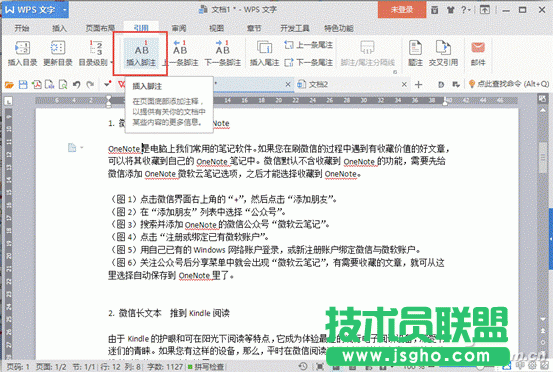Image resolution: width=553 pixels, height=372 pixels.
Task: Open footnote/endnote dialog launcher in ribbon corner
Action: tap(395, 72)
